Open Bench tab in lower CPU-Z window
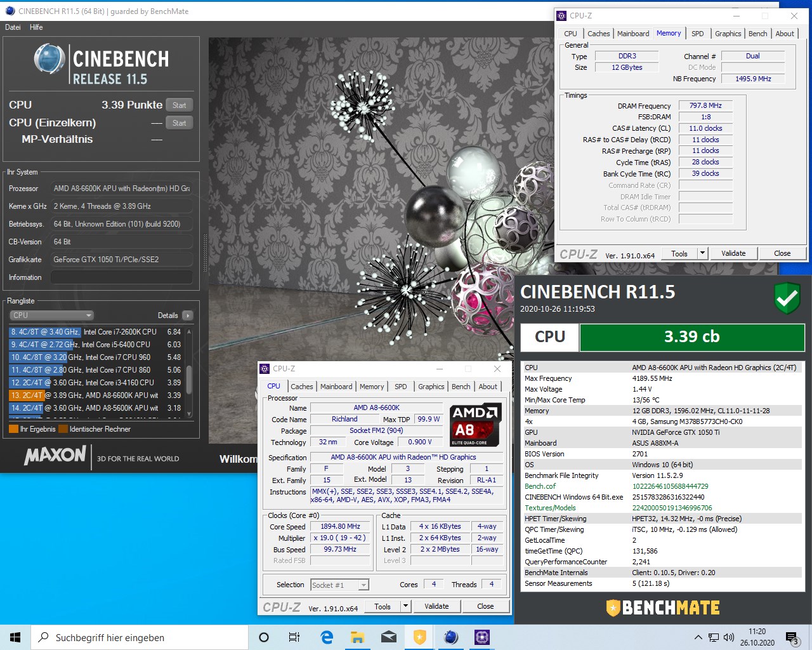The width and height of the screenshot is (812, 650). 461,387
